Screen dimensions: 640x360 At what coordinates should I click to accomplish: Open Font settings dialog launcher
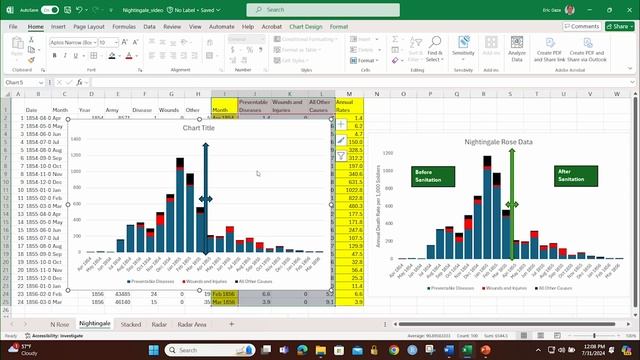(x=140, y=70)
